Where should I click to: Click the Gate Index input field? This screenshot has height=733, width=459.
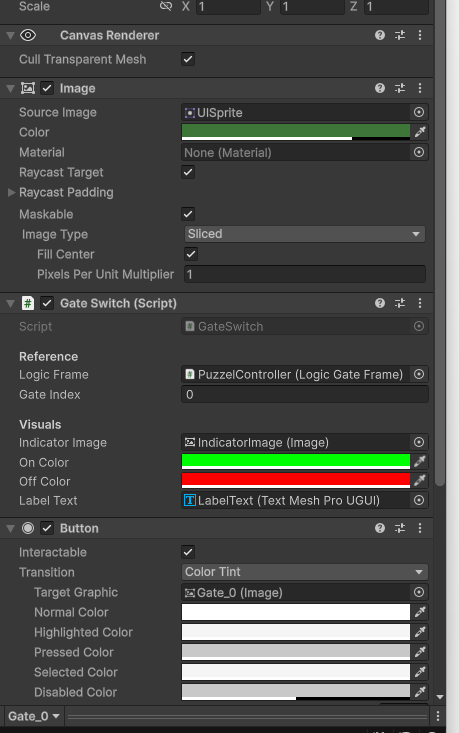(x=305, y=395)
